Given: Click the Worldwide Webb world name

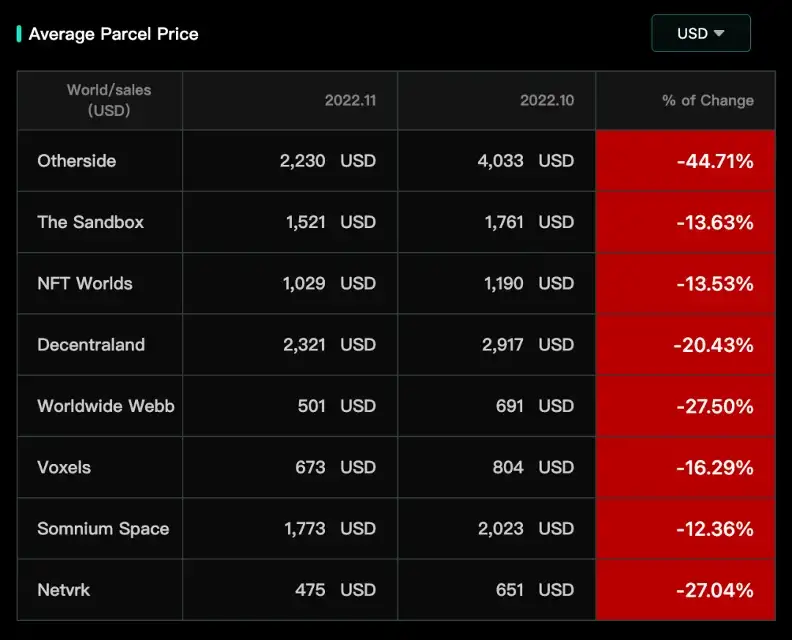Looking at the screenshot, I should click(x=106, y=406).
